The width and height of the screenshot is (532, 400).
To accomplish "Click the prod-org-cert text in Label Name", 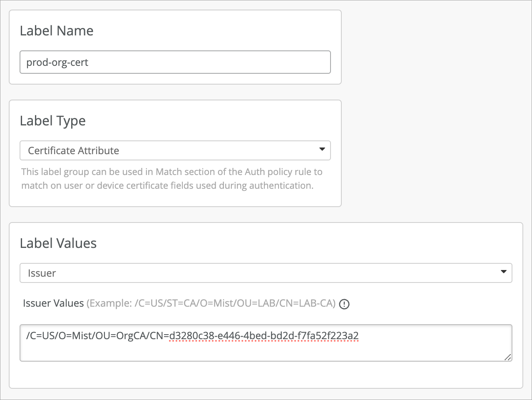I will (57, 62).
